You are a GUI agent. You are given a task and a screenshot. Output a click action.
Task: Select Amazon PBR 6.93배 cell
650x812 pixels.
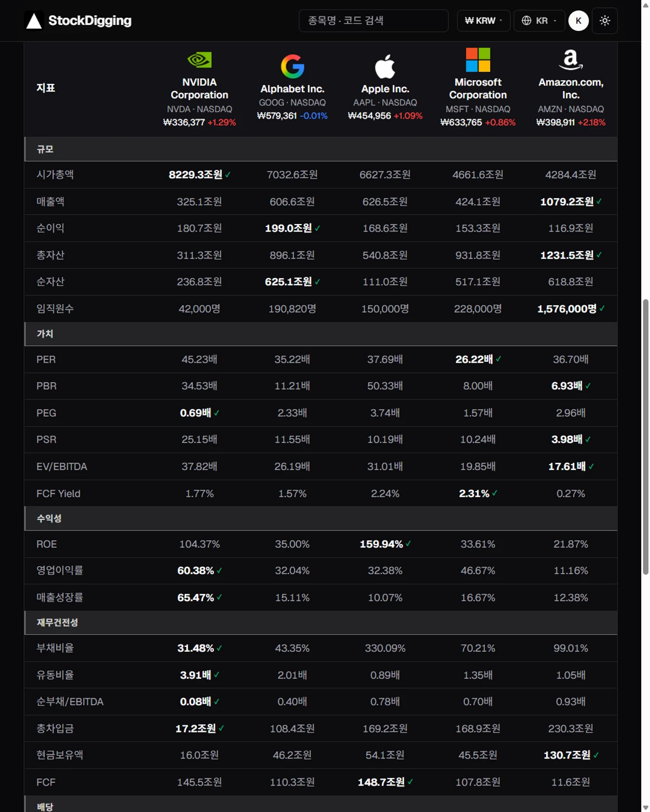[x=571, y=386]
